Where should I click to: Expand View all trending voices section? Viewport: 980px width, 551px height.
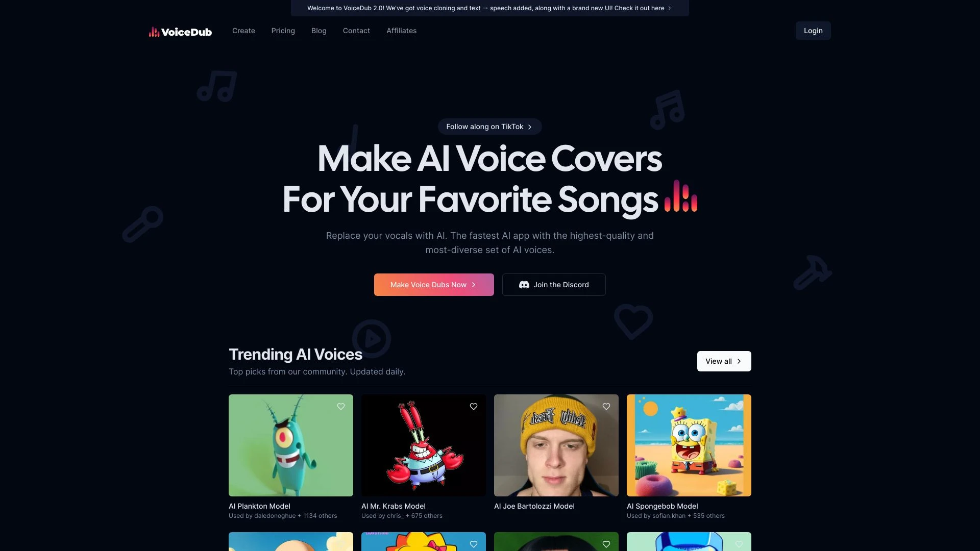tap(724, 361)
